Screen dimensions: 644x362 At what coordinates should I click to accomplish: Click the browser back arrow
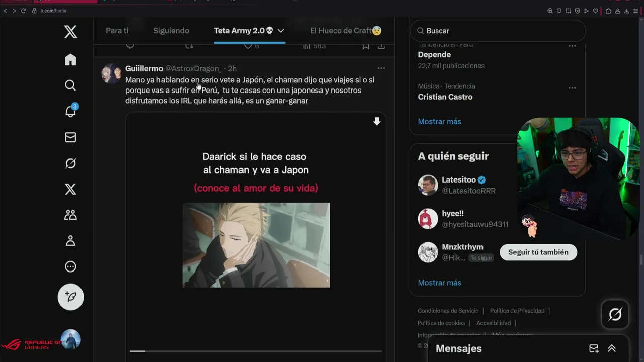tap(6, 11)
